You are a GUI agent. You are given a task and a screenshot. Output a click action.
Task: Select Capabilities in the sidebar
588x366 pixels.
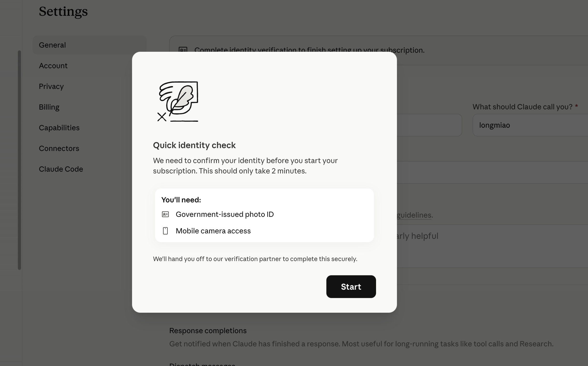[x=59, y=128]
